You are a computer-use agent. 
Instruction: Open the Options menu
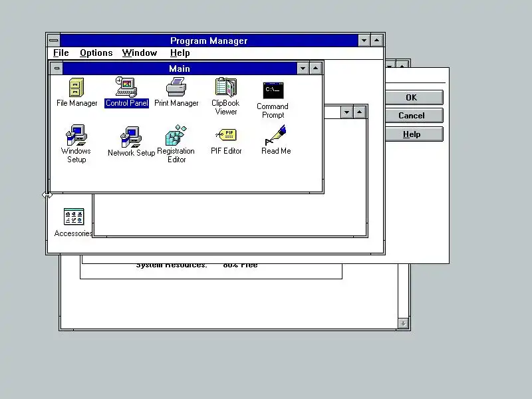pos(96,53)
